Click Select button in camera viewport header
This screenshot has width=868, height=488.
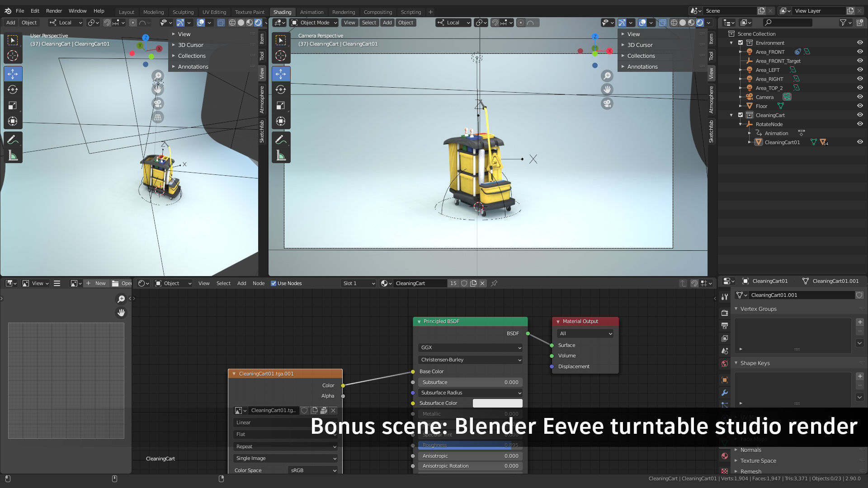[369, 23]
